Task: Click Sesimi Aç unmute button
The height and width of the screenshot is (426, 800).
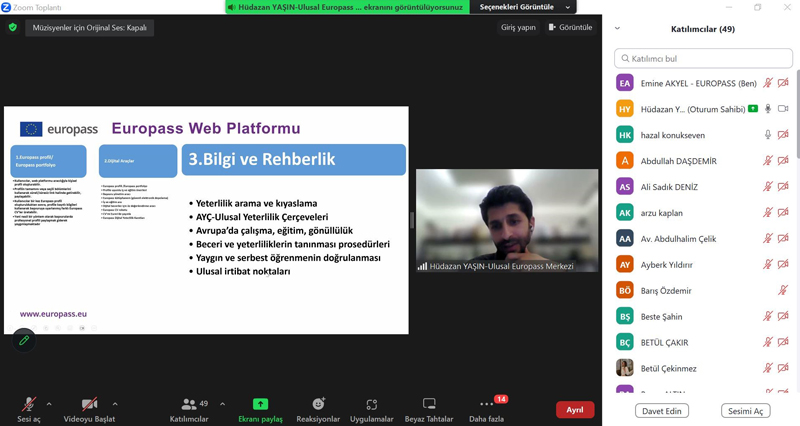Action: [745, 411]
